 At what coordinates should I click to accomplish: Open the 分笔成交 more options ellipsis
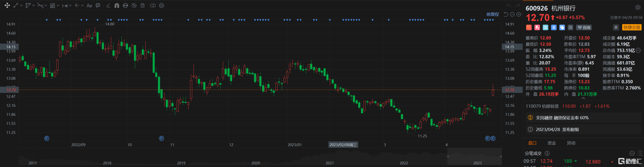click(x=632, y=153)
